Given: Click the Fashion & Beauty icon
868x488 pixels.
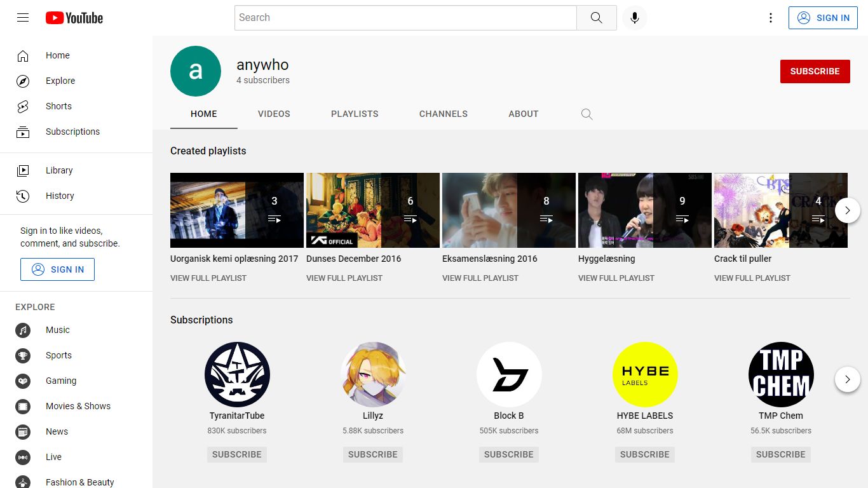Looking at the screenshot, I should click(x=23, y=483).
